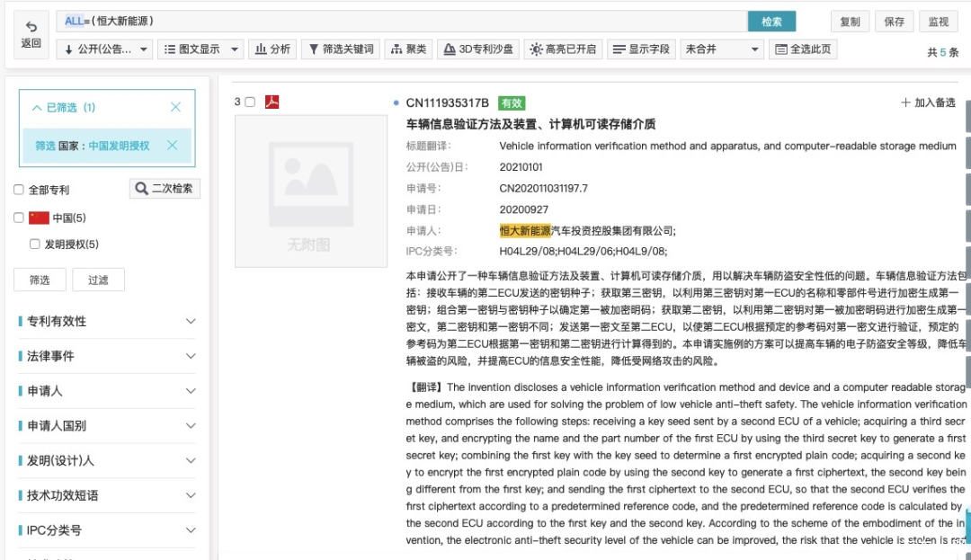Click the English title translation text

pos(727,146)
